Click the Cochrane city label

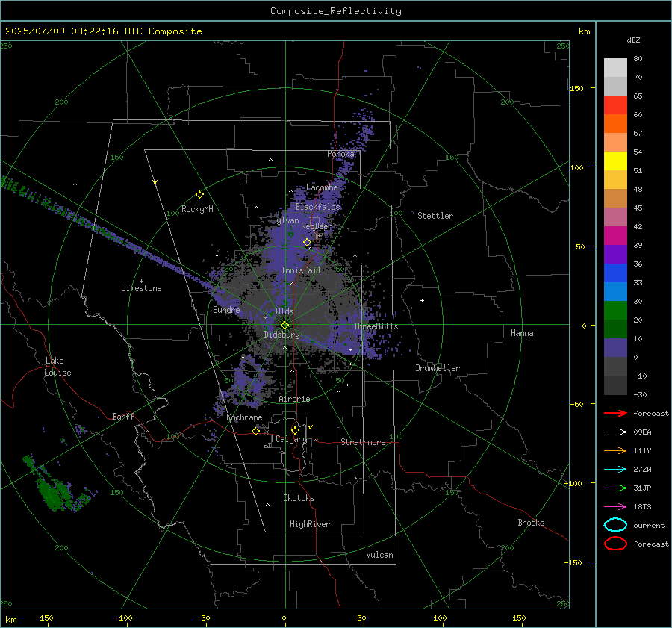[244, 417]
